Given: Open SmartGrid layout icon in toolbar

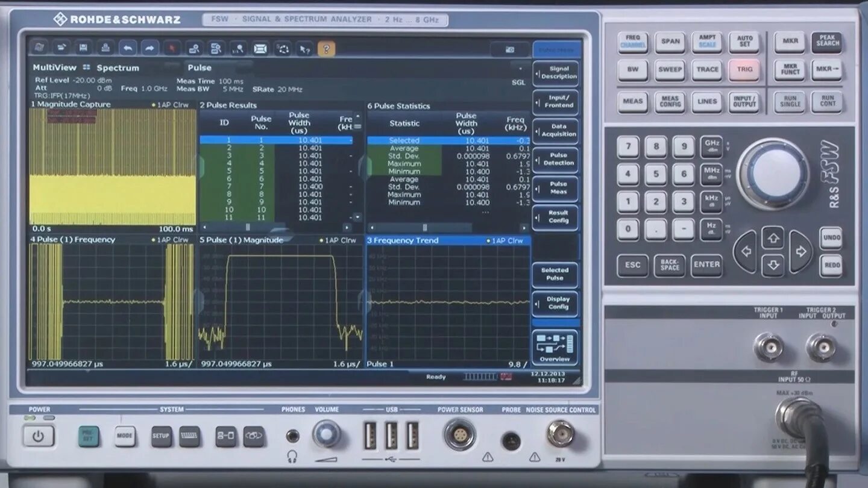Looking at the screenshot, I should click(x=260, y=48).
